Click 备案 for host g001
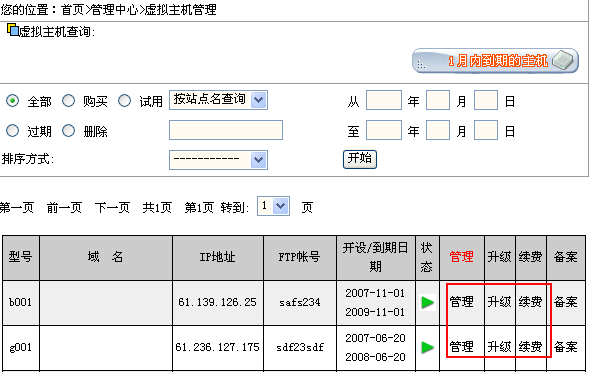This screenshot has width=589, height=372. pyautogui.click(x=565, y=346)
